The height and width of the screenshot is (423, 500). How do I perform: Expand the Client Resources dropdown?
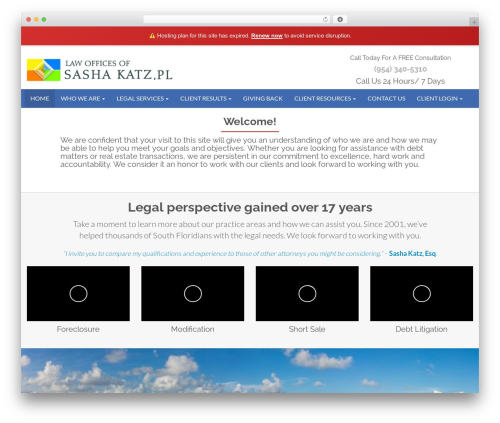point(325,99)
